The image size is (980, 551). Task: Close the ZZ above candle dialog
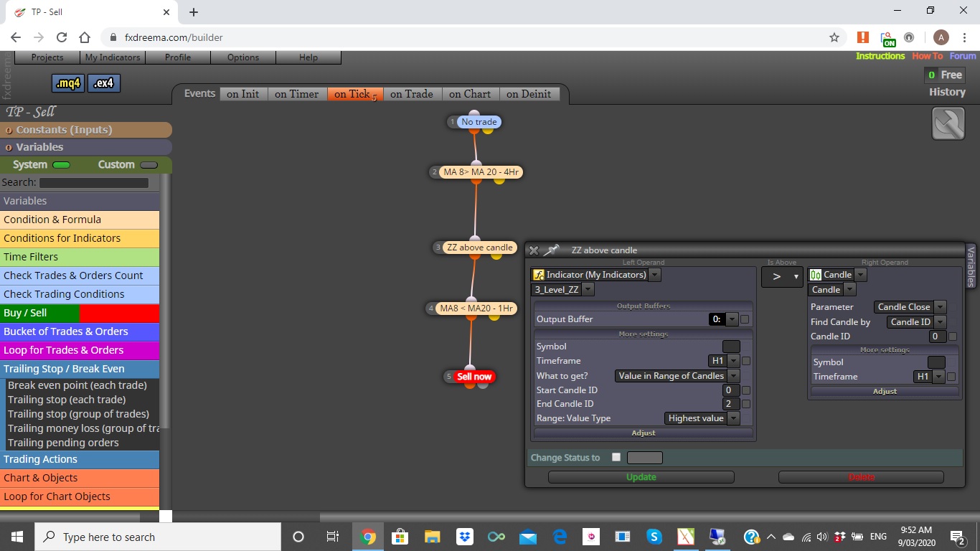coord(534,250)
